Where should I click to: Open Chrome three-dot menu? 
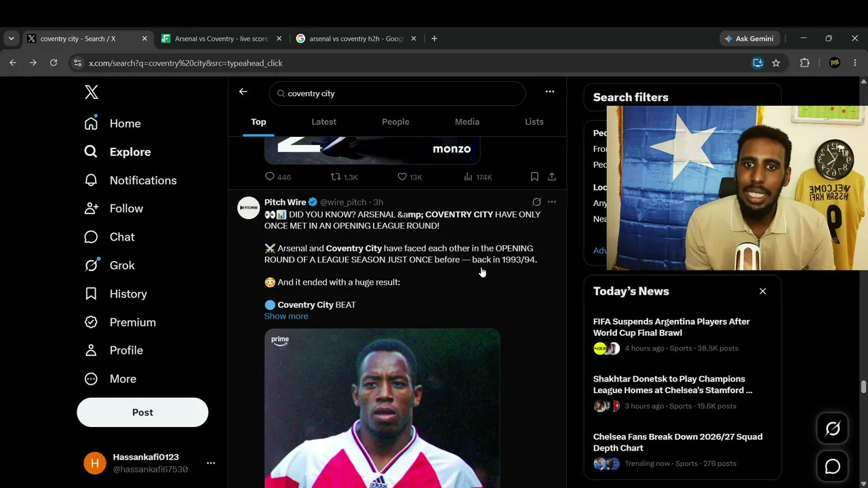coord(855,63)
